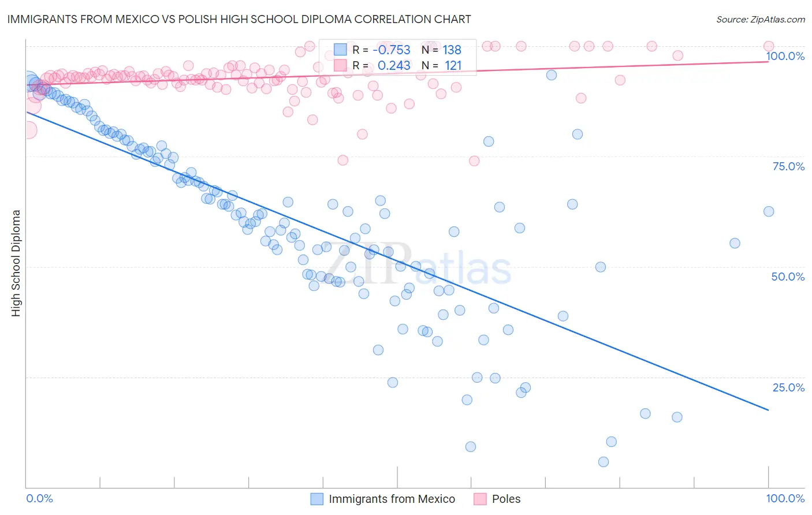Select the blue swatch beside R = -0.753
Image resolution: width=812 pixels, height=515 pixels.
[340, 50]
